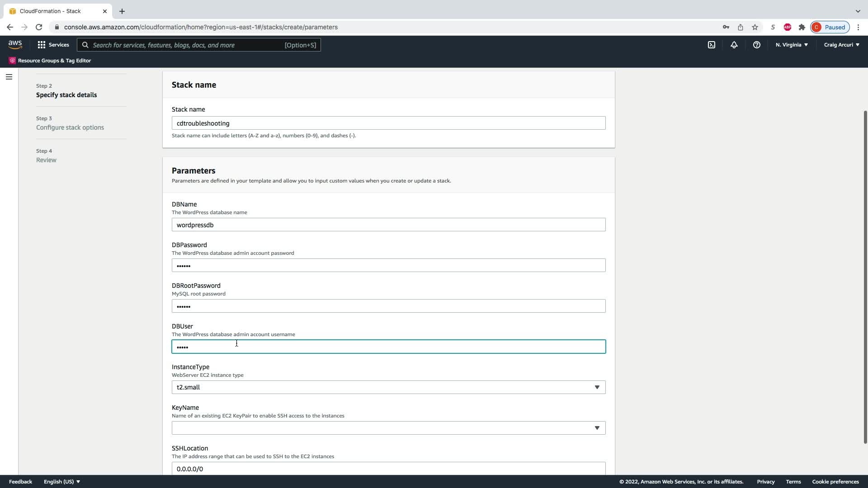868x488 pixels.
Task: Focus the AWS services search box
Action: [x=199, y=45]
